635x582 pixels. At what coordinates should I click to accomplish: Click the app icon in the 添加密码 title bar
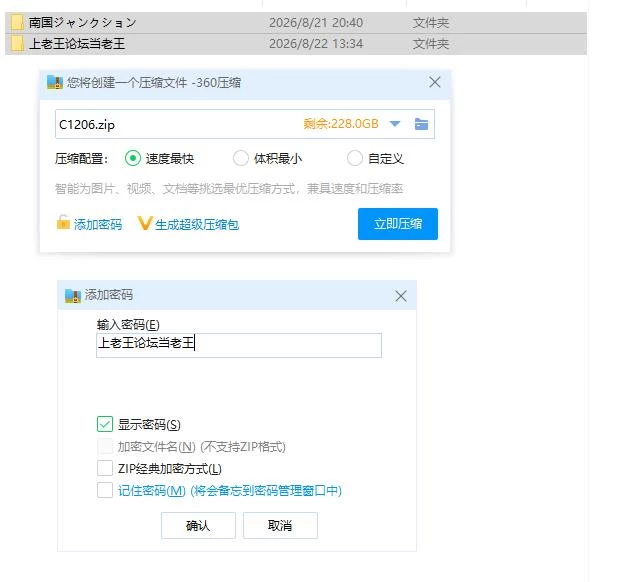tap(73, 296)
